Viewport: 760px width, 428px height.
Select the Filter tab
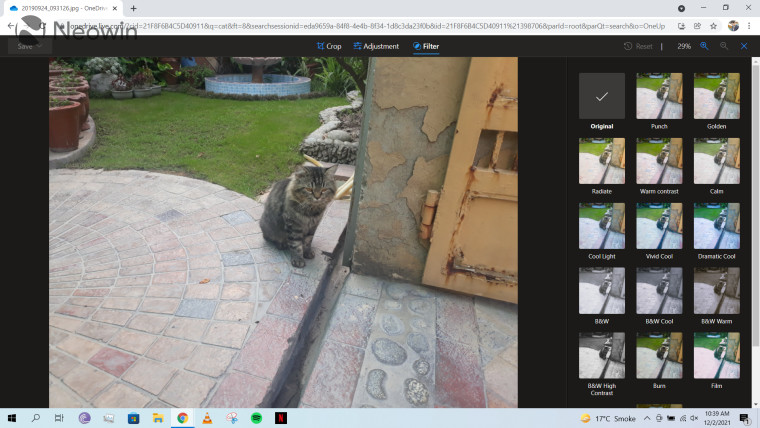point(426,46)
